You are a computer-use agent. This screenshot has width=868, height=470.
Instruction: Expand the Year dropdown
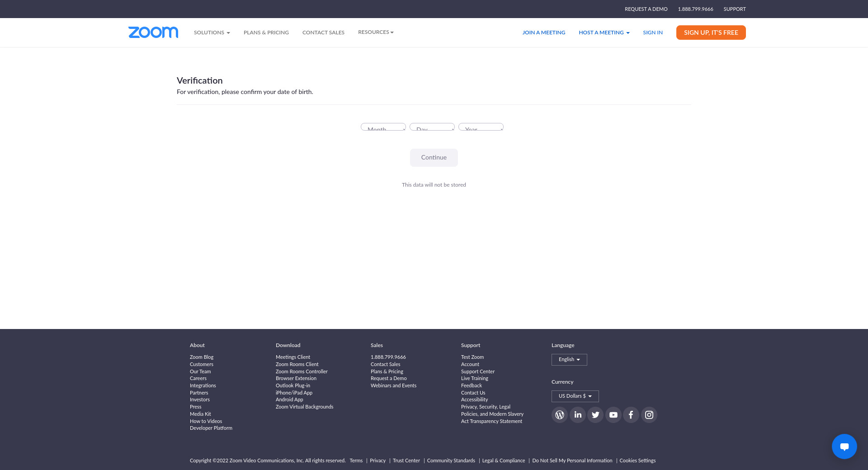coord(481,127)
